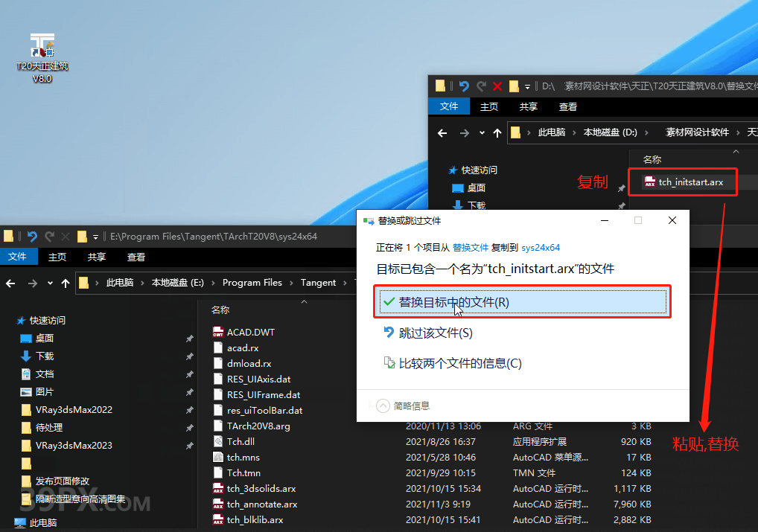Click undo icon in the D: Explorer title bar
The height and width of the screenshot is (532, 758).
tap(464, 86)
